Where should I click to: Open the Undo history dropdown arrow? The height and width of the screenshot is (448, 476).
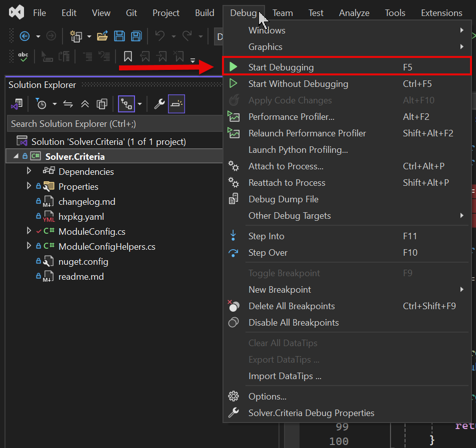pos(173,36)
